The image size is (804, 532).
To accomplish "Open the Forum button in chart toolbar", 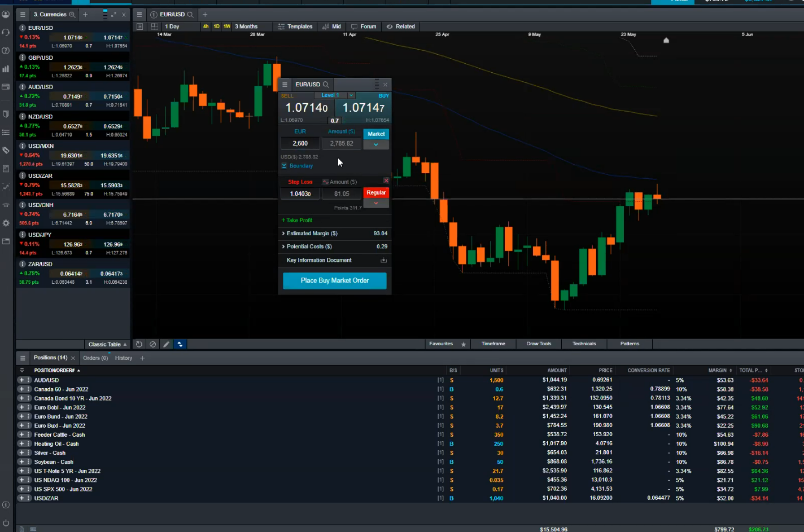I will [364, 27].
